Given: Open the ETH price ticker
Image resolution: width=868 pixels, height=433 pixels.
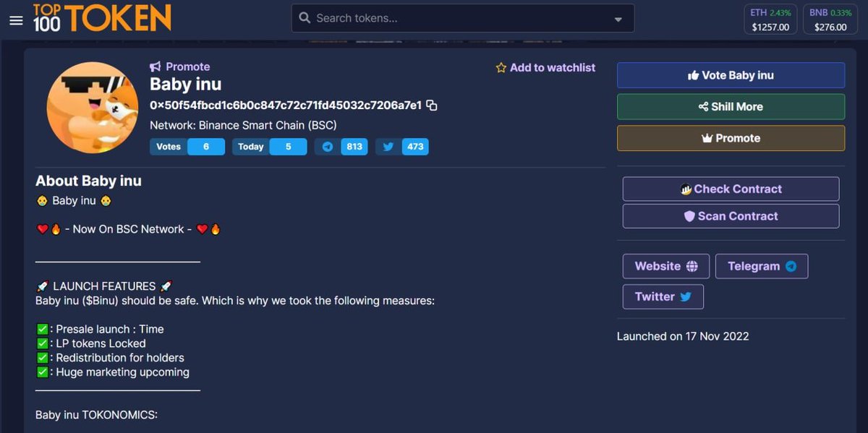Looking at the screenshot, I should tap(770, 20).
